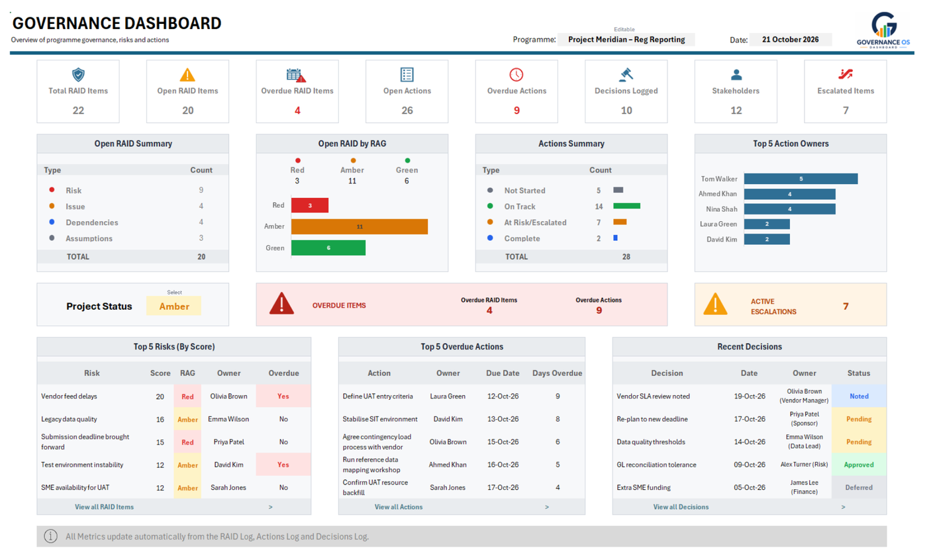
Task: Open View all Actions link
Action: (x=399, y=507)
